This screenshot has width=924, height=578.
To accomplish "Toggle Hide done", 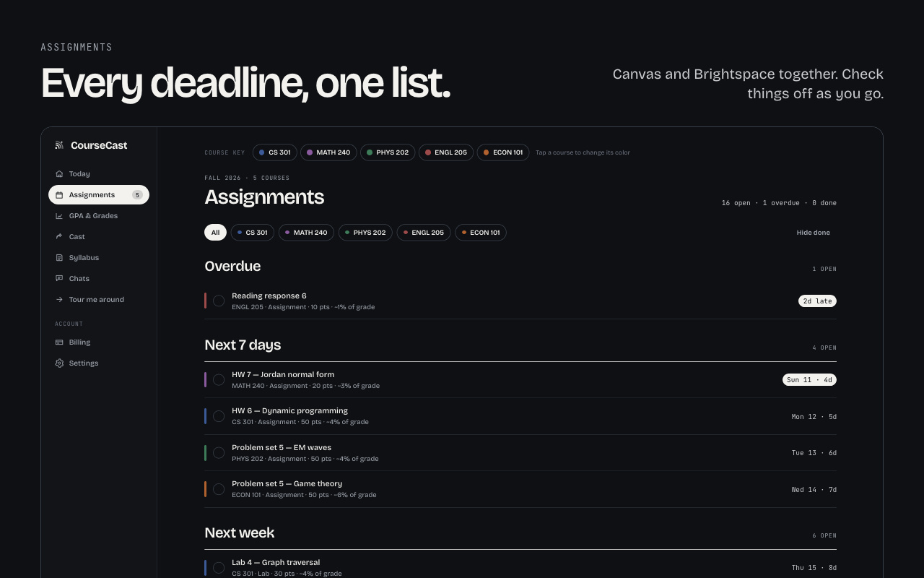I will click(813, 233).
